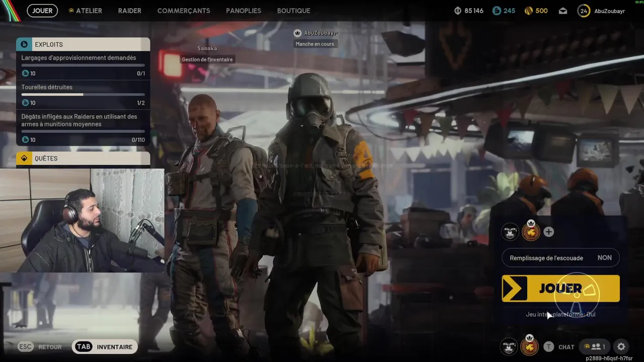Click the EXPLOITS panel header icon
Image resolution: width=644 pixels, height=362 pixels.
click(24, 44)
